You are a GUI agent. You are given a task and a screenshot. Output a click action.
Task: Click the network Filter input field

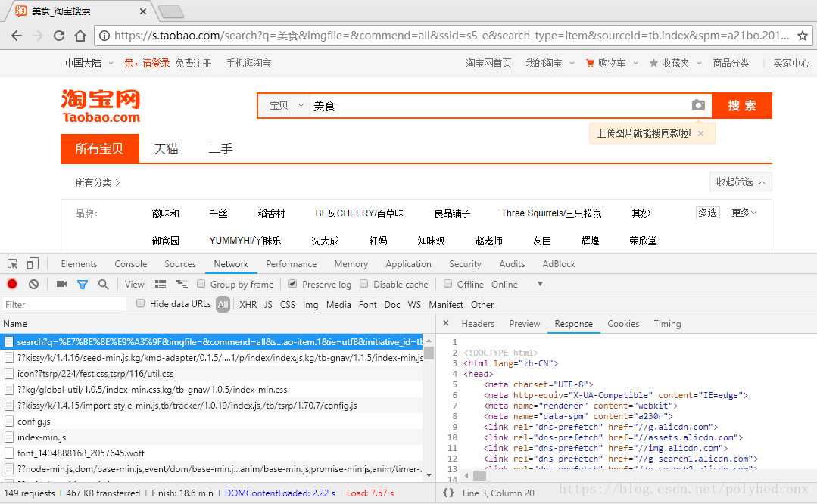[x=64, y=304]
